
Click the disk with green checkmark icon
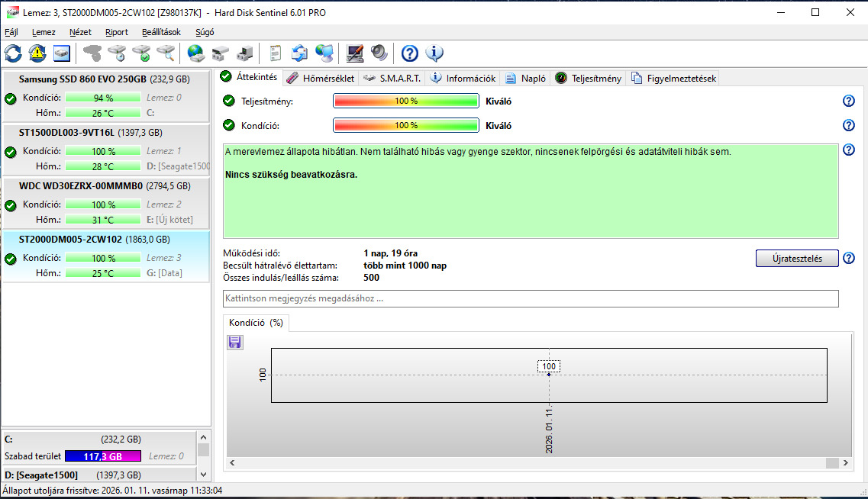[x=141, y=53]
